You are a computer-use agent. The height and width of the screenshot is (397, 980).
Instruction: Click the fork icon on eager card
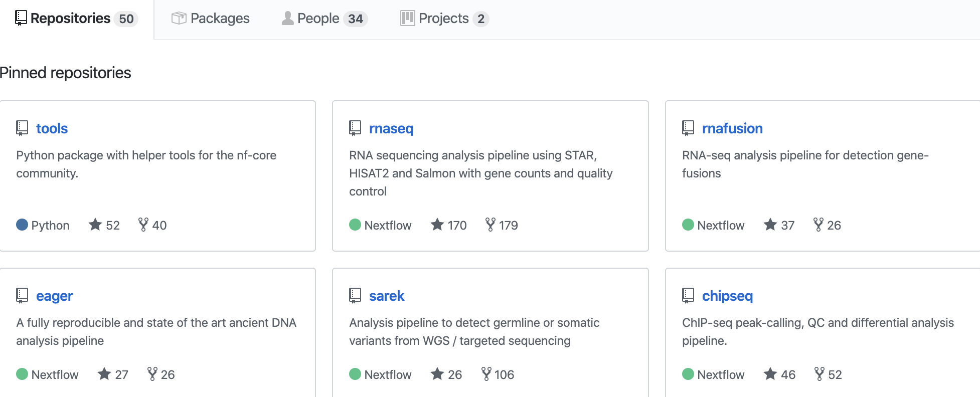152,374
